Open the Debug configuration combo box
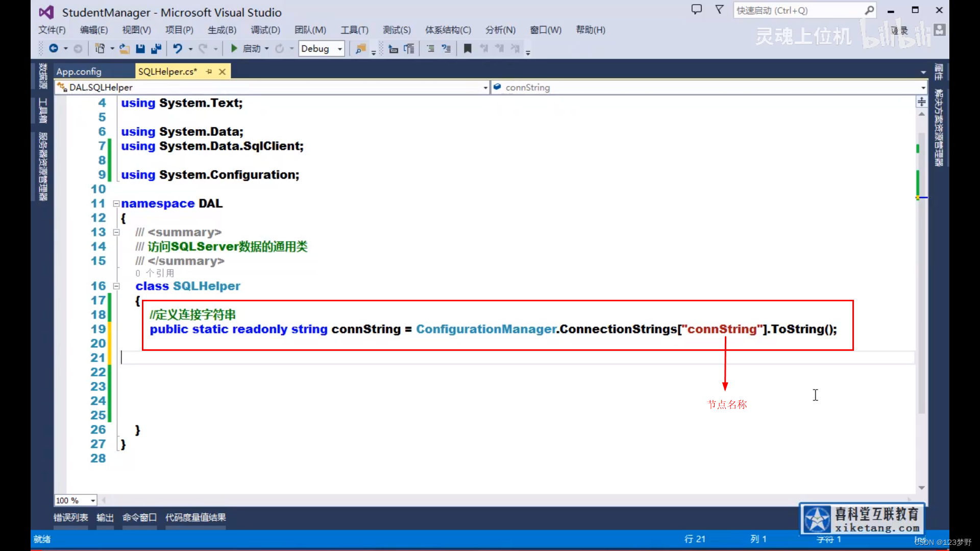Screen dimensions: 980x551 coord(321,49)
